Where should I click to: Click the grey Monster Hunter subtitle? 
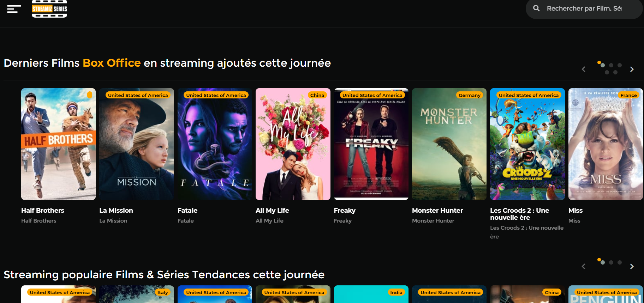pyautogui.click(x=433, y=221)
